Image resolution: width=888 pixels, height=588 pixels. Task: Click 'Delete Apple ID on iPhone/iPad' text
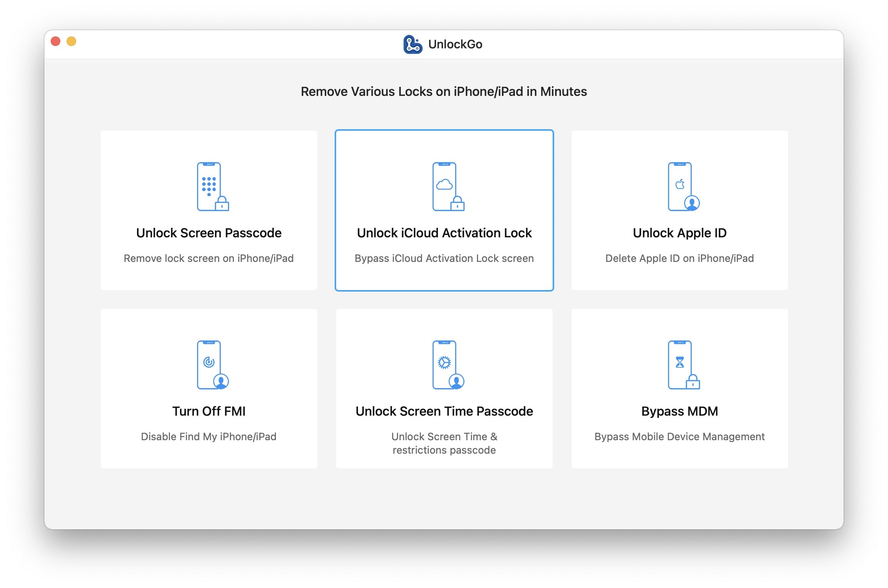(679, 258)
